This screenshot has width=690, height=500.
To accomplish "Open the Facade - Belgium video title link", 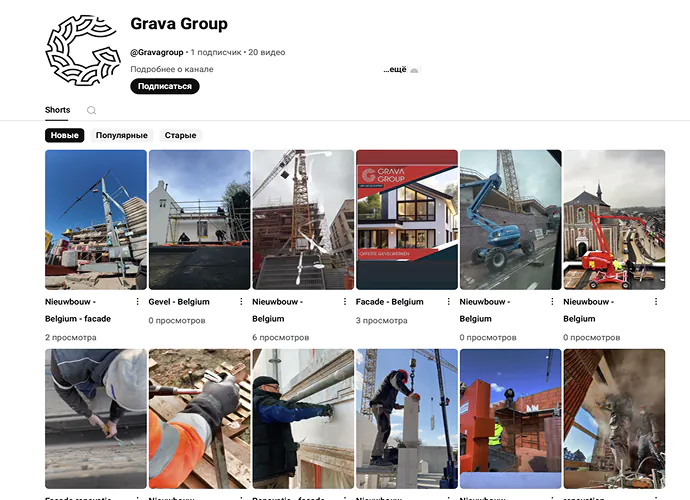I will 390,301.
